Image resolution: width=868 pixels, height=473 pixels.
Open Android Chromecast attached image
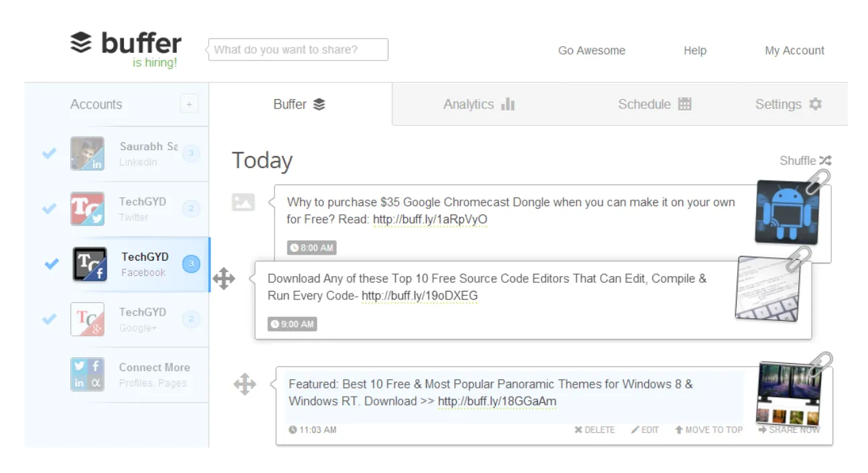pyautogui.click(x=788, y=212)
